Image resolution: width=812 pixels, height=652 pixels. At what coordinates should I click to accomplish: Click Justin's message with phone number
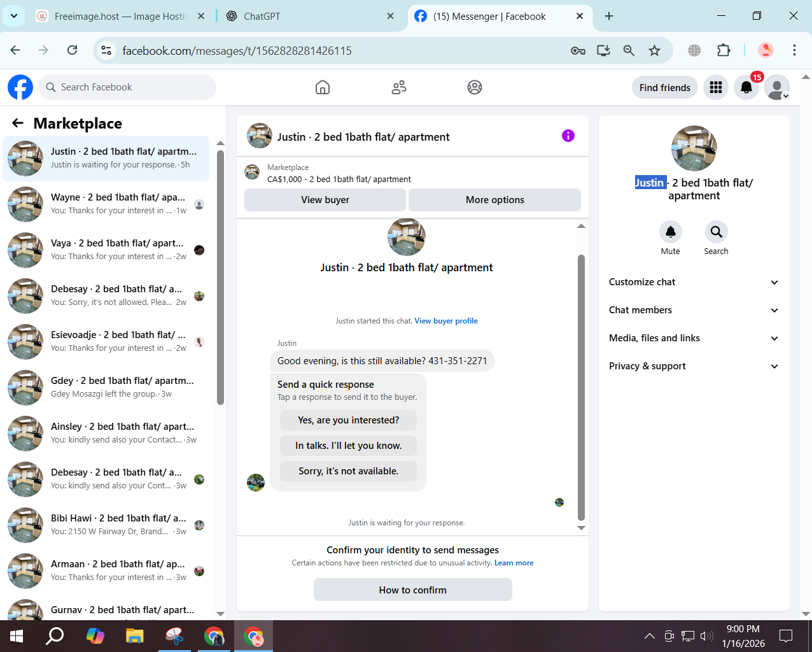pos(382,361)
